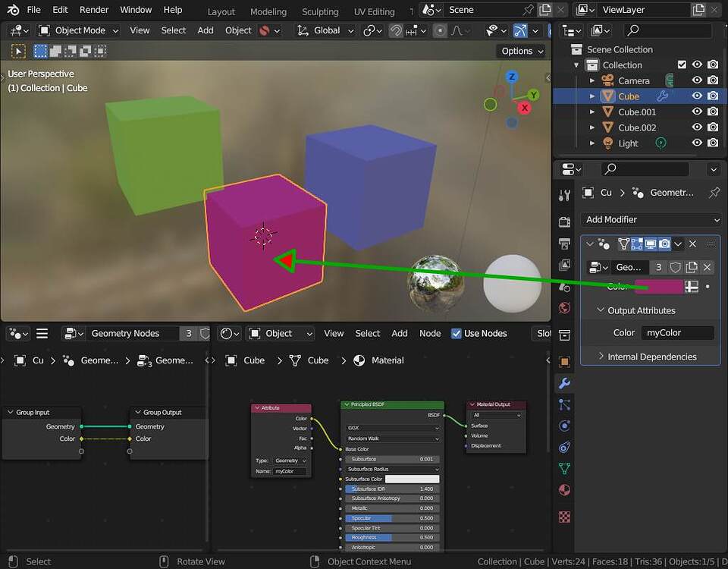Open the Render menu in top bar
Viewport: 728px width, 569px height.
(94, 10)
